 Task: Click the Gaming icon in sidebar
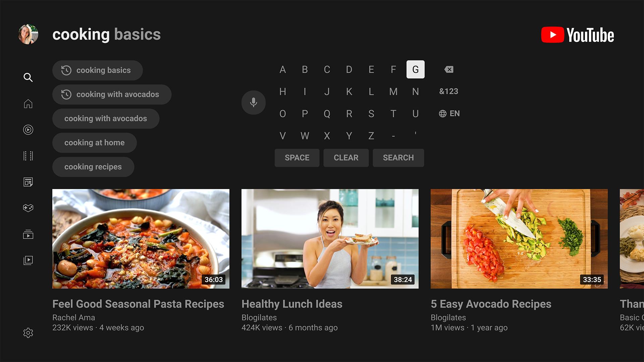(28, 208)
